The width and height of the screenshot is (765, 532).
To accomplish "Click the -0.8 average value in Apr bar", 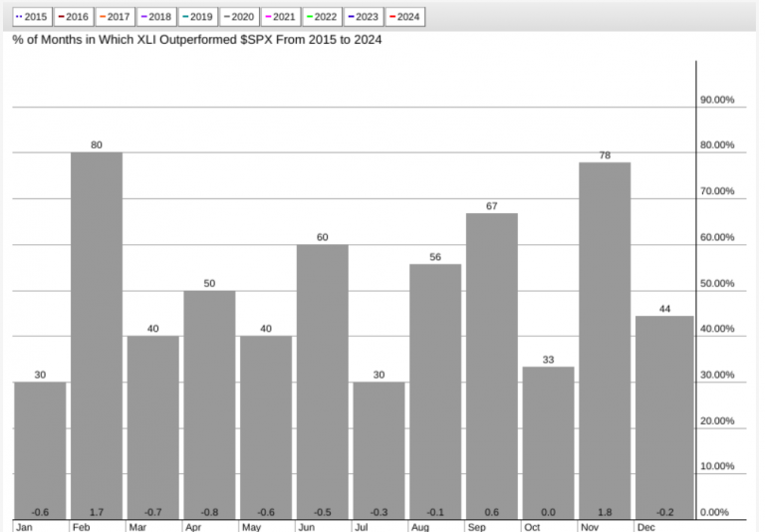I will coord(209,512).
